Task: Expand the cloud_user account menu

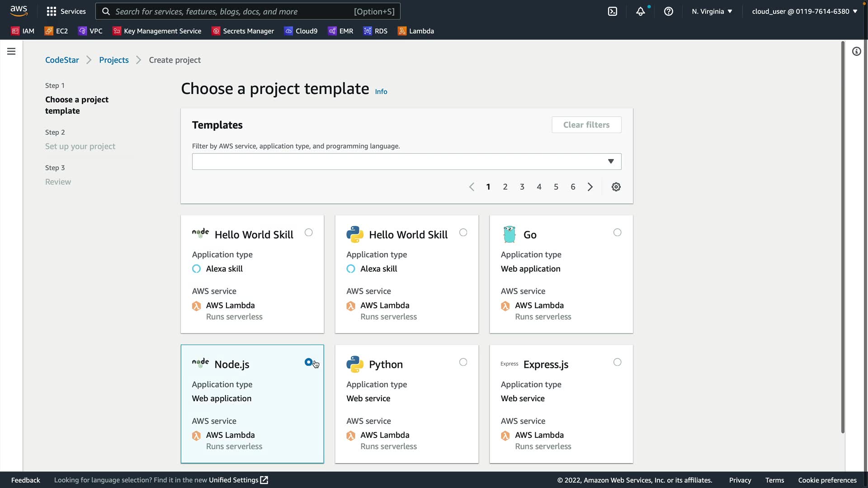Action: [x=804, y=11]
